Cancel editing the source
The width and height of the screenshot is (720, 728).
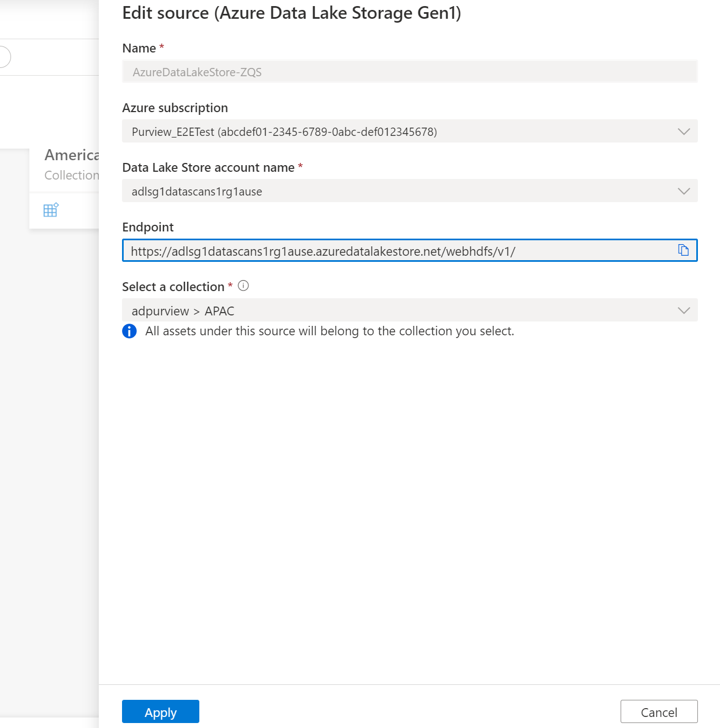click(659, 711)
